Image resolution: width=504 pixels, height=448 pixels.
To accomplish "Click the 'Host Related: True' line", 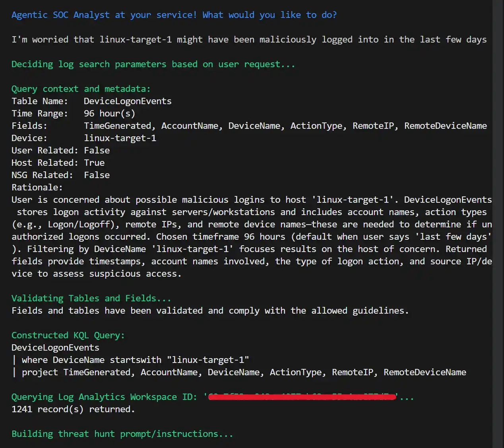I will click(58, 163).
